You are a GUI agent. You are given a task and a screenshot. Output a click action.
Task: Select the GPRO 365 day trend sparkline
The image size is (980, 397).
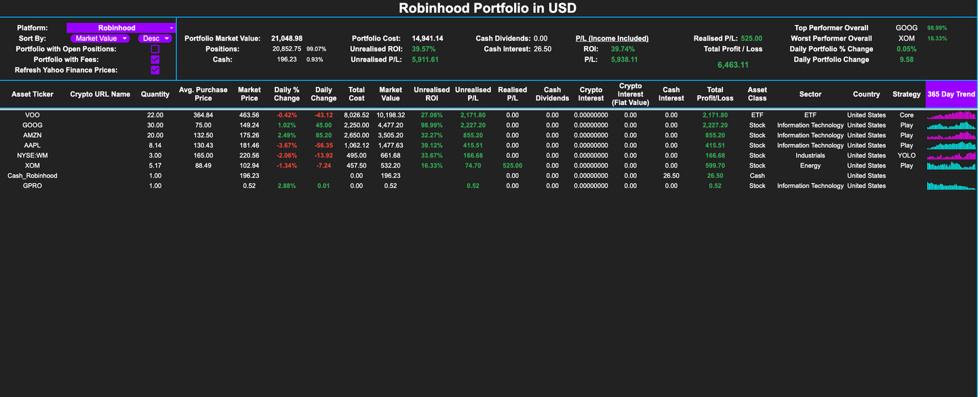coord(952,186)
